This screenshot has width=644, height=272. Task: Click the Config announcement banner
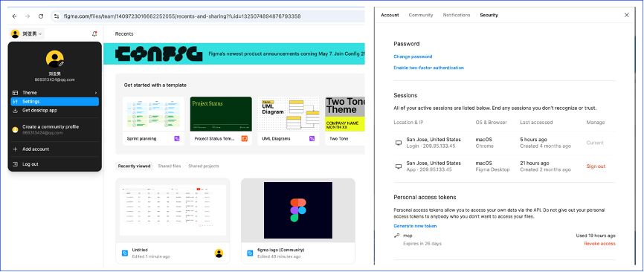click(234, 54)
